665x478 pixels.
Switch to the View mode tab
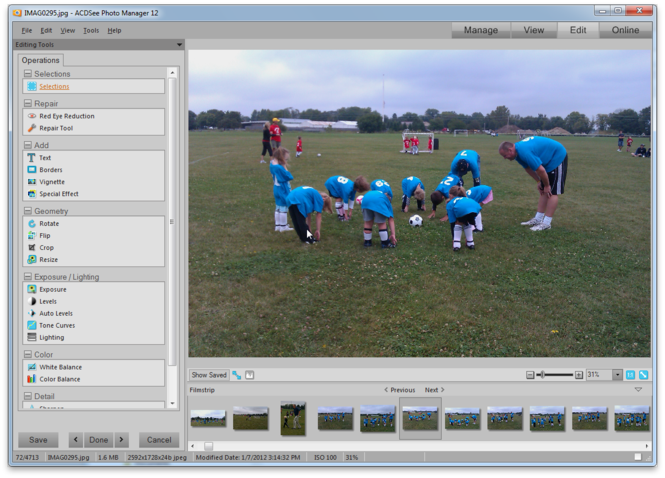(x=534, y=30)
